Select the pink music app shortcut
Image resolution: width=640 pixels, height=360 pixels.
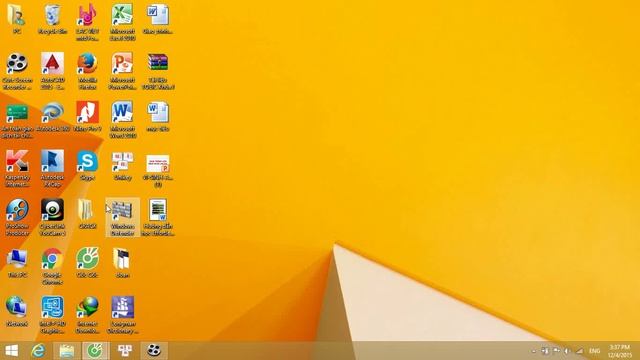pyautogui.click(x=87, y=22)
